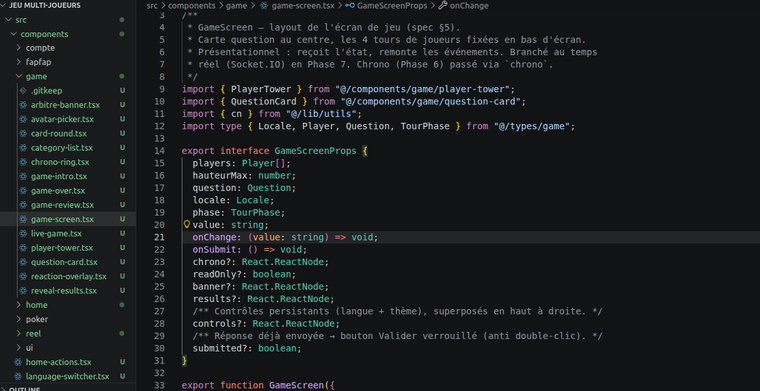Screen dimensions: 760x391
Task: Click the onSubmit property on line 22
Action: point(214,250)
